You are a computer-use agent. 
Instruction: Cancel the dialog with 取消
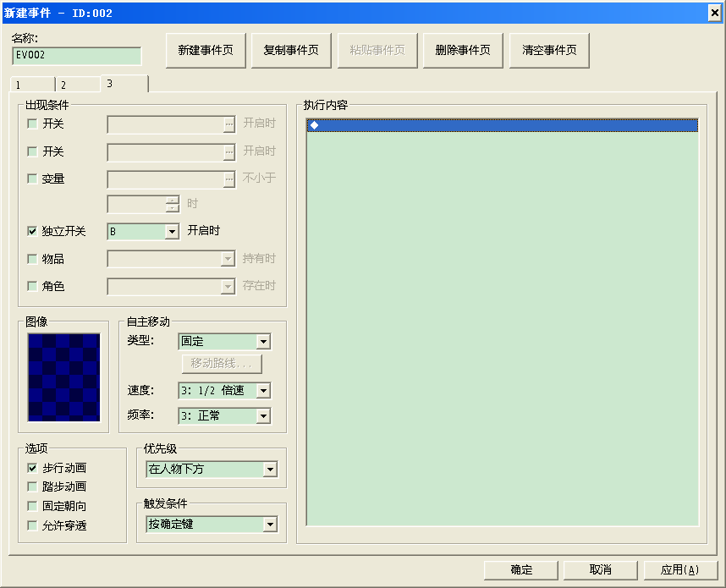click(601, 570)
